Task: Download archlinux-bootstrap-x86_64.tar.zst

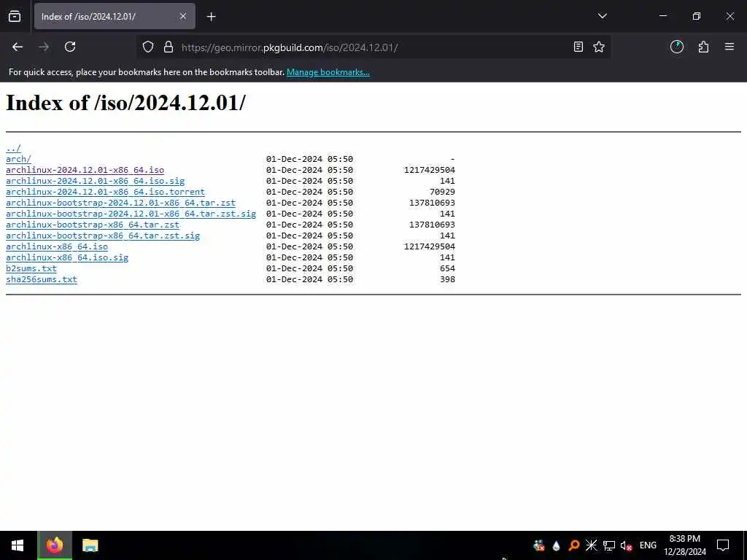Action: click(93, 225)
